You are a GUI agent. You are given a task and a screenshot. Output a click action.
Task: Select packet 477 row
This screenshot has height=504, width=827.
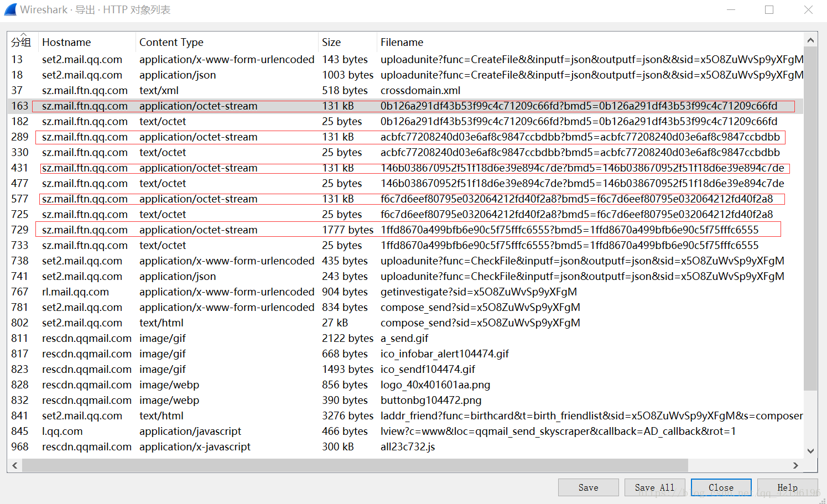point(405,183)
